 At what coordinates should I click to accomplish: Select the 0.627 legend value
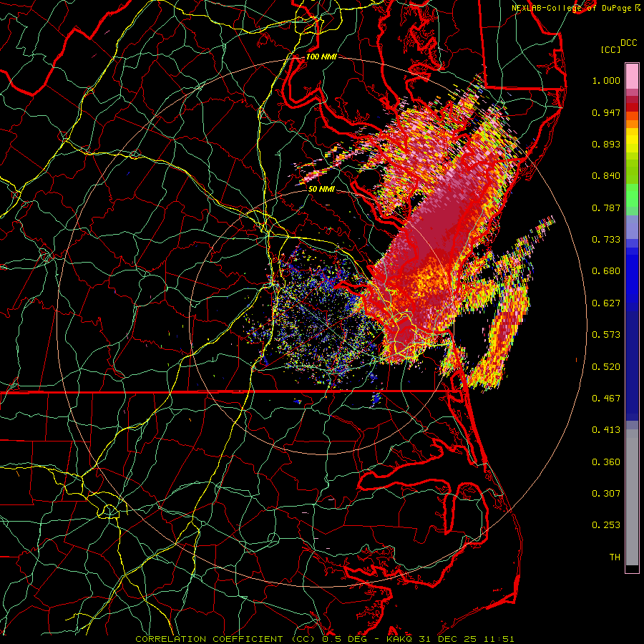pos(606,303)
